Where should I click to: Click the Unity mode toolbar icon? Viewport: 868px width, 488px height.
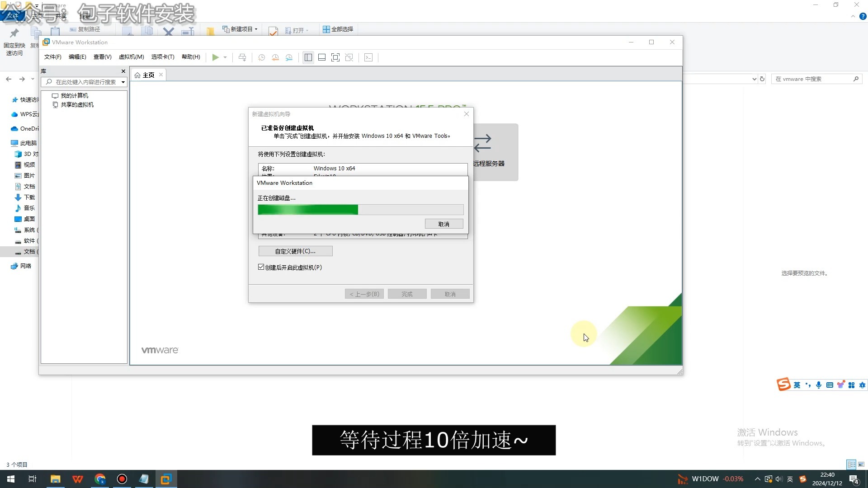click(349, 57)
